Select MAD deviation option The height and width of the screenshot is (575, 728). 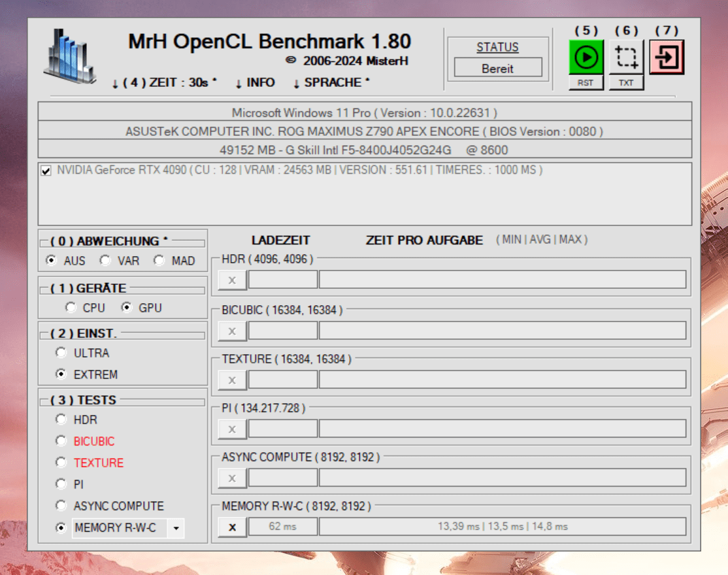click(159, 260)
